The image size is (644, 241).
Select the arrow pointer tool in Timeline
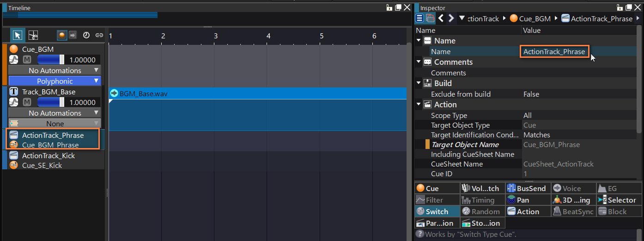(x=18, y=35)
